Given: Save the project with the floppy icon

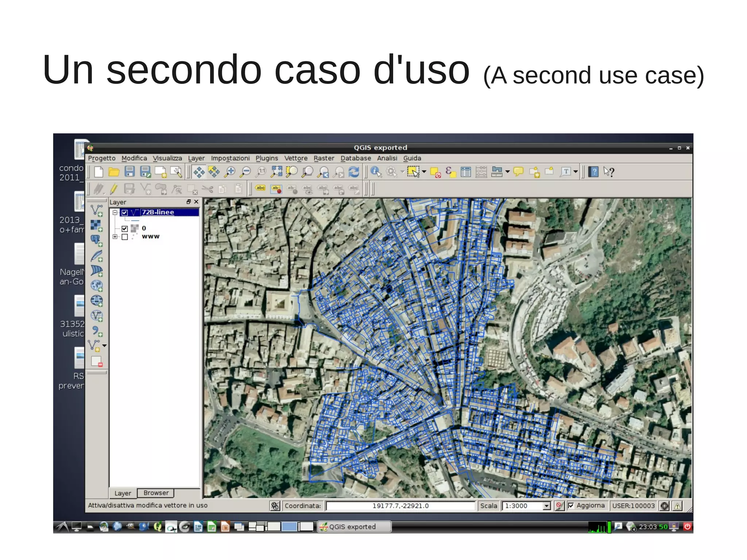Looking at the screenshot, I should 129,171.
